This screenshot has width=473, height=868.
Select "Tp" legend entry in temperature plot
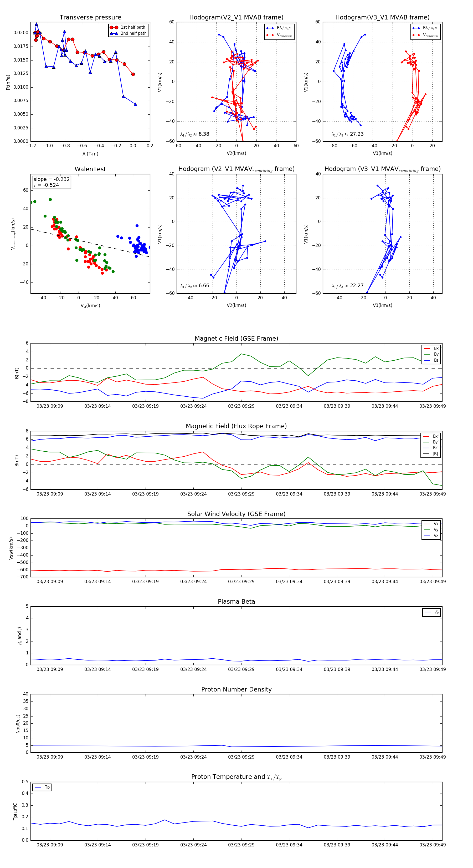click(42, 788)
